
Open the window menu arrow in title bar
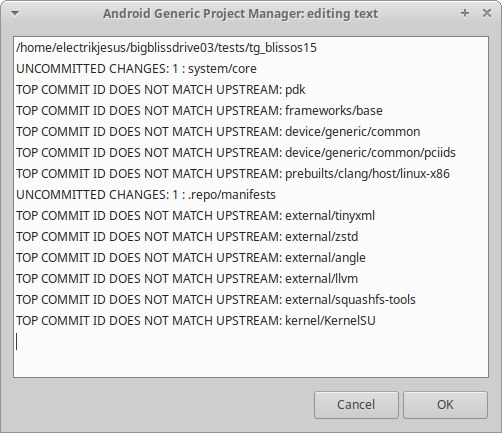pyautogui.click(x=15, y=13)
